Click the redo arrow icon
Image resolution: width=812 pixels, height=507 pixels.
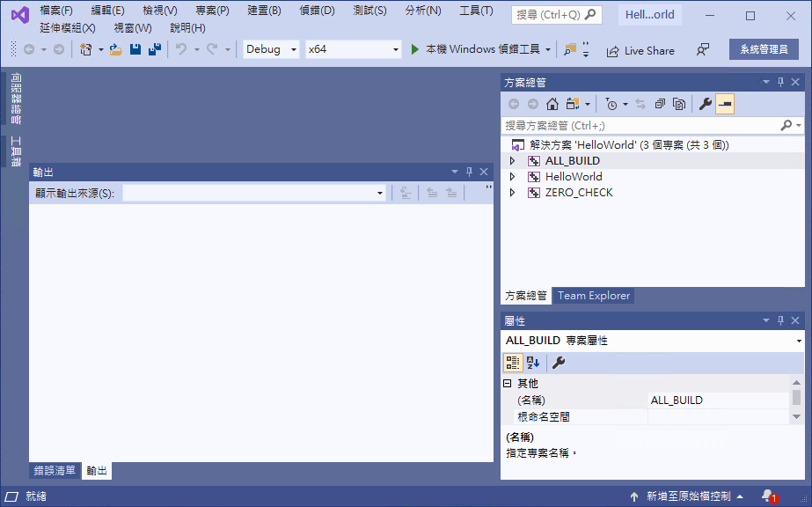[x=212, y=49]
